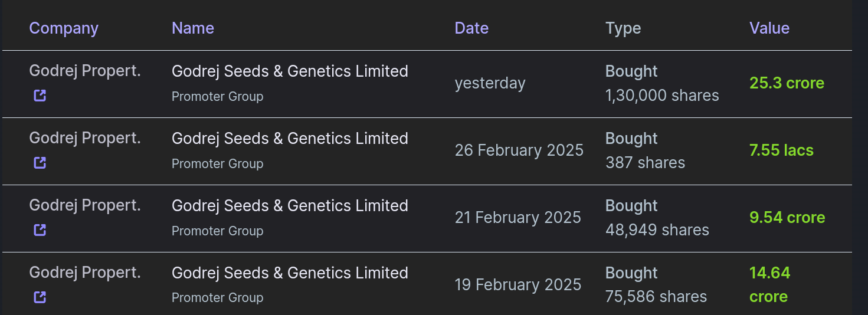Open external link icon in 26 February row
868x315 pixels.
point(40,162)
